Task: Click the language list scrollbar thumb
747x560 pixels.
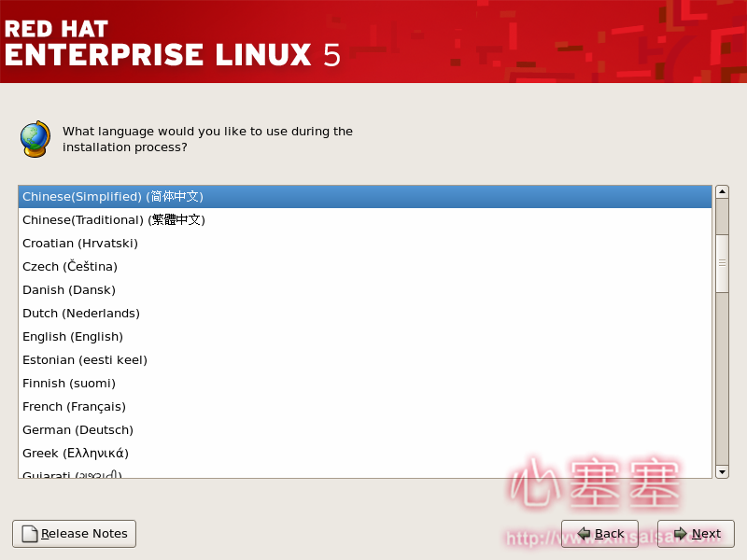Action: (x=722, y=263)
